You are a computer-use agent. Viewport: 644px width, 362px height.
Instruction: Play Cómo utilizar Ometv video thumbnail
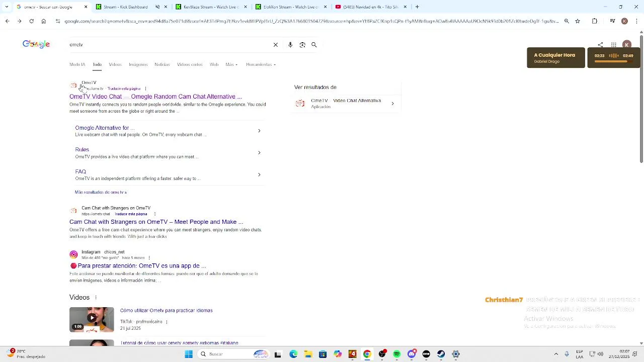(x=92, y=319)
